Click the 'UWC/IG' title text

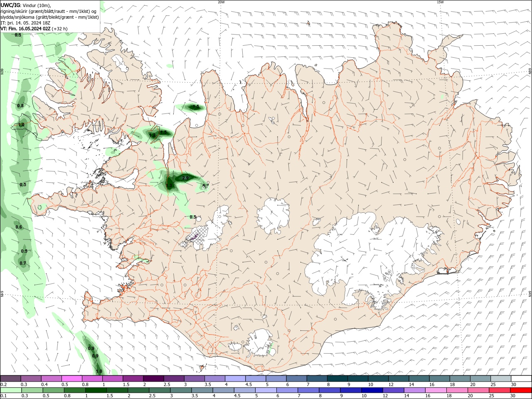pyautogui.click(x=10, y=5)
